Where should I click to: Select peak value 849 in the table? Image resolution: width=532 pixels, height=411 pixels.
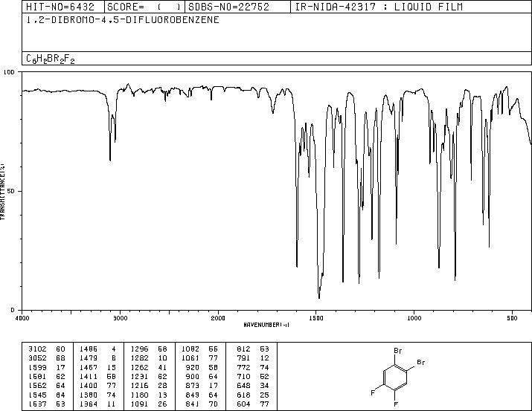(x=193, y=395)
